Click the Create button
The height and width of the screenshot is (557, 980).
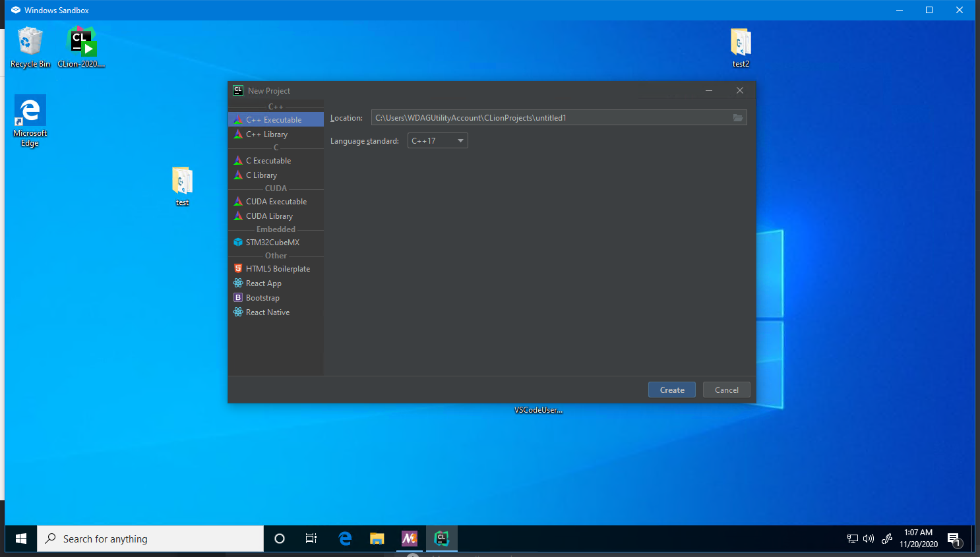pos(672,390)
